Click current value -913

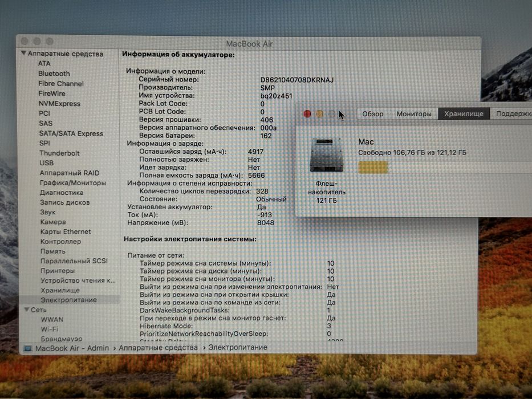[x=265, y=215]
